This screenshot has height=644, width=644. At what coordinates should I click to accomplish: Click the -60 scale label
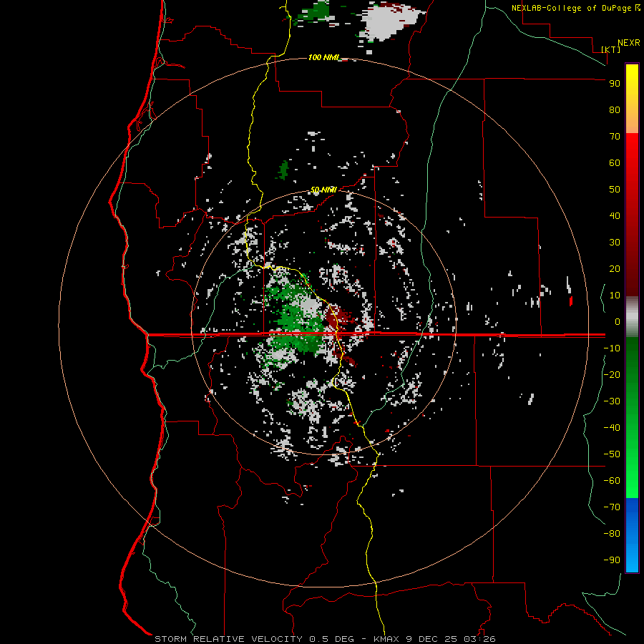pos(612,481)
